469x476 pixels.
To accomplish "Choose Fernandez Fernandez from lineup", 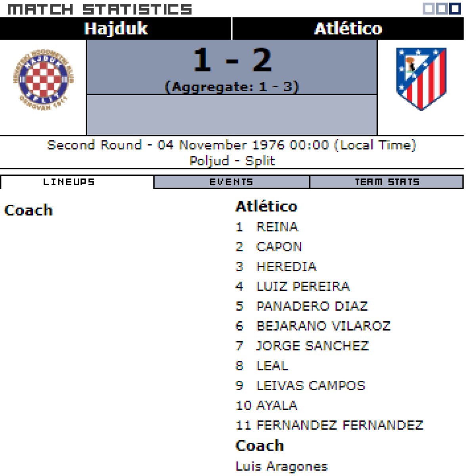I will pyautogui.click(x=340, y=425).
